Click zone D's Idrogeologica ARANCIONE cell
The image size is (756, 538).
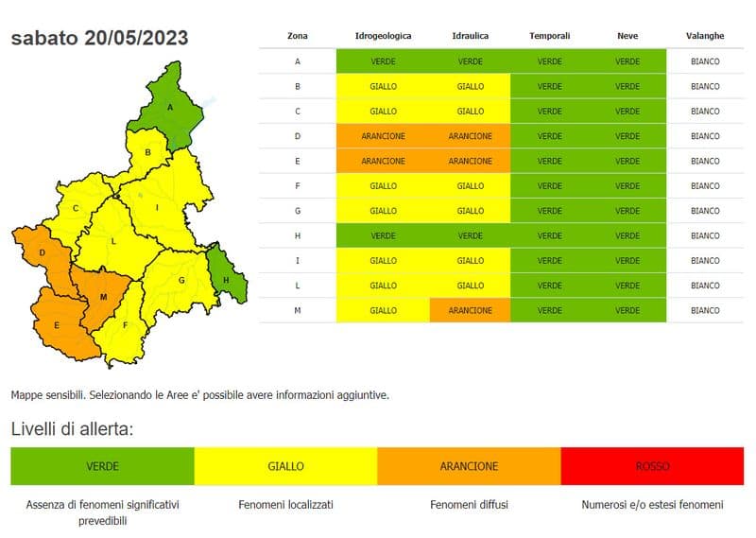click(x=383, y=136)
